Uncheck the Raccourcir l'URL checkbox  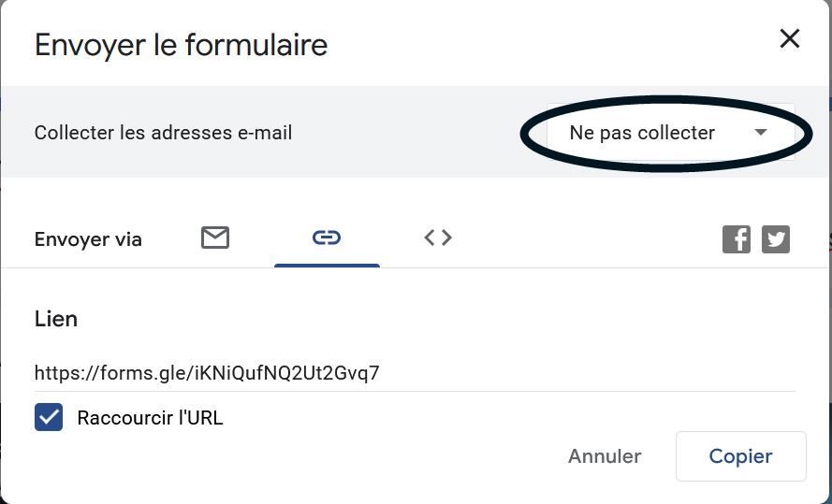[x=49, y=417]
